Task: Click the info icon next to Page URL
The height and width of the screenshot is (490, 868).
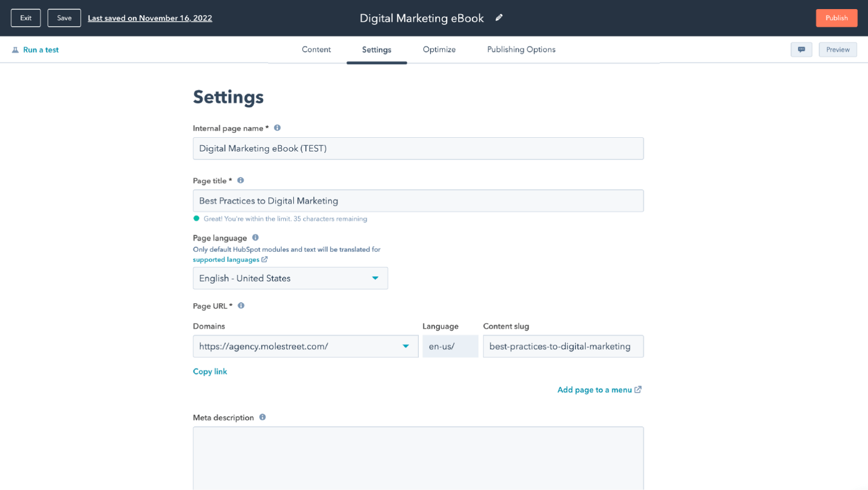Action: click(241, 305)
